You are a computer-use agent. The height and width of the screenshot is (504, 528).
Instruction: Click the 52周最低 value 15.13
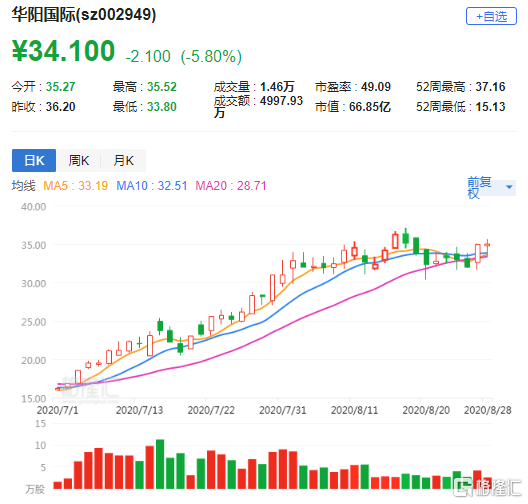tap(490, 107)
